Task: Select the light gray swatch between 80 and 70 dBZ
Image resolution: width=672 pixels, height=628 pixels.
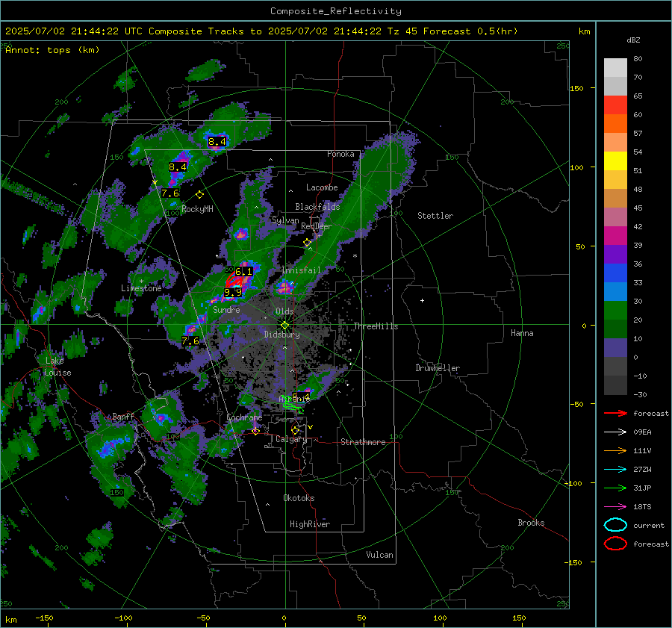Action: [x=615, y=68]
